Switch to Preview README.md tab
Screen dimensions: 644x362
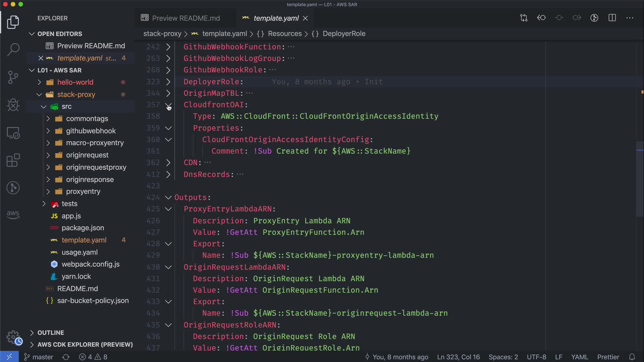185,18
